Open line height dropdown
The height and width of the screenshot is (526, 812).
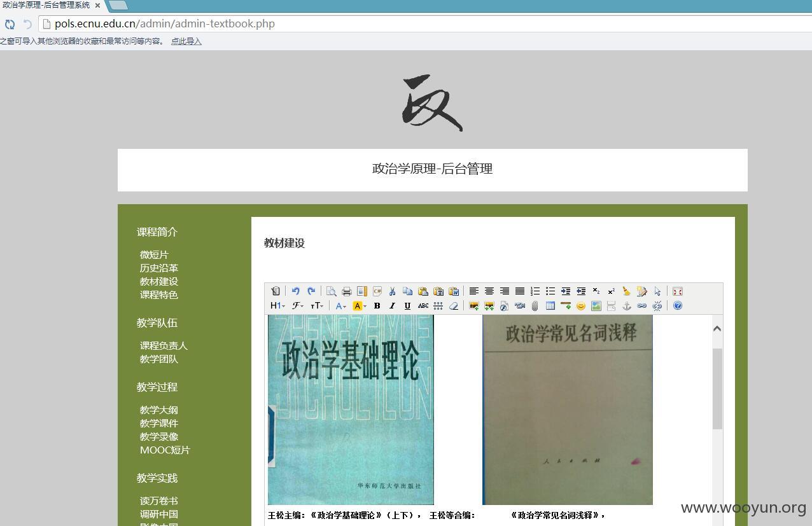coord(438,306)
